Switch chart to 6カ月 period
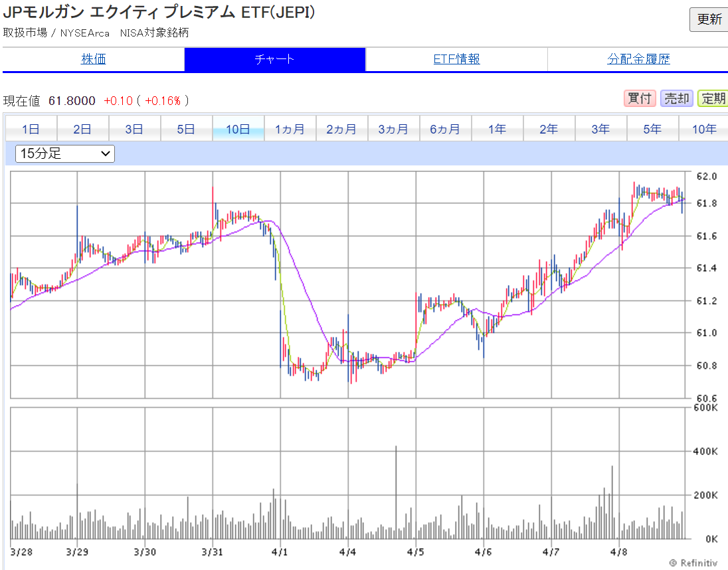The image size is (728, 570). tap(445, 129)
